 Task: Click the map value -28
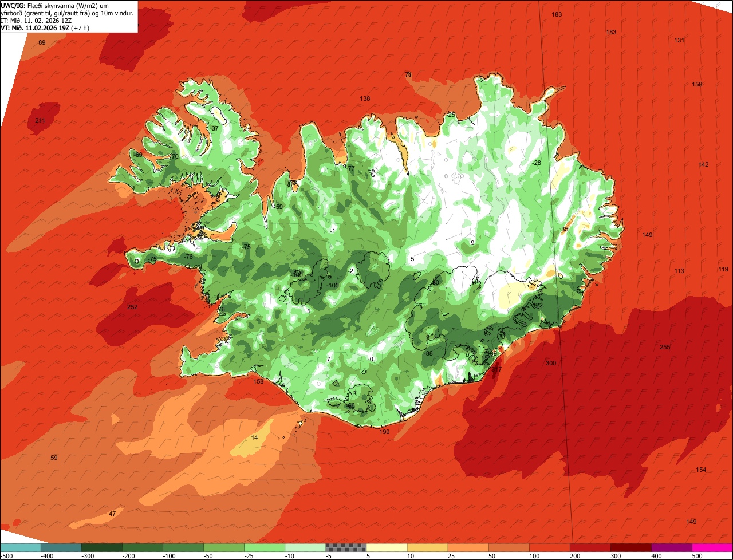point(537,163)
